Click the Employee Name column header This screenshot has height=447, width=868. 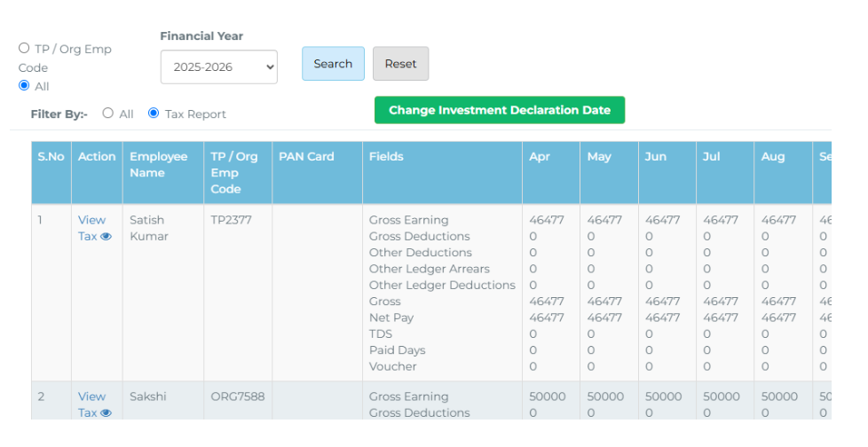158,165
